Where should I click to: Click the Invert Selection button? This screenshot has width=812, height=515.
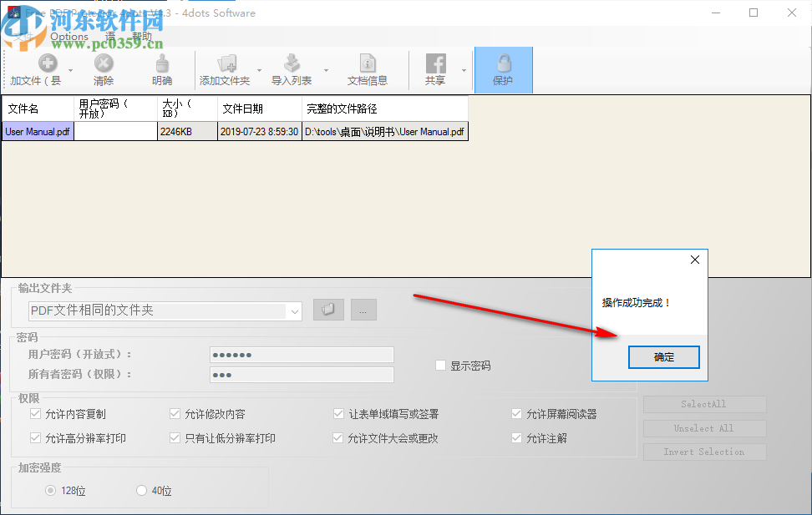coord(704,452)
